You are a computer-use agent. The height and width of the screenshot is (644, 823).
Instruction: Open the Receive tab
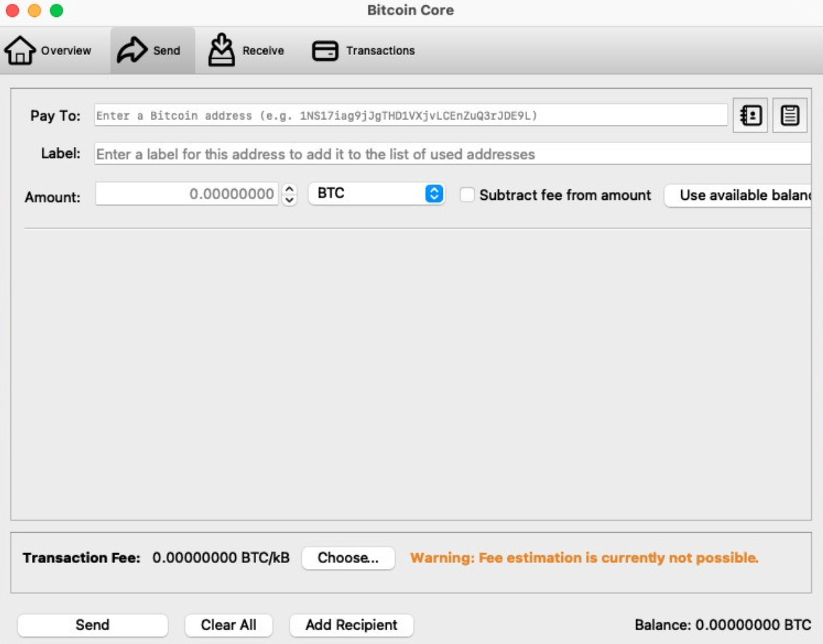point(246,51)
